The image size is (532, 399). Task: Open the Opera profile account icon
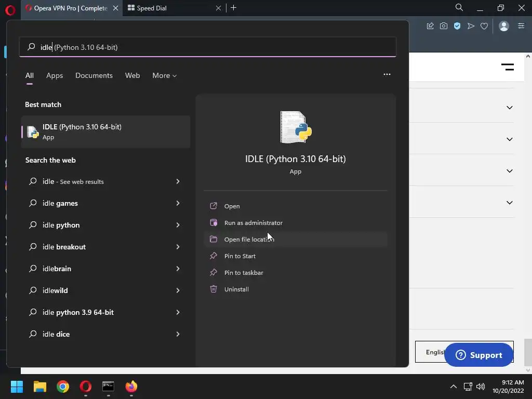click(504, 26)
